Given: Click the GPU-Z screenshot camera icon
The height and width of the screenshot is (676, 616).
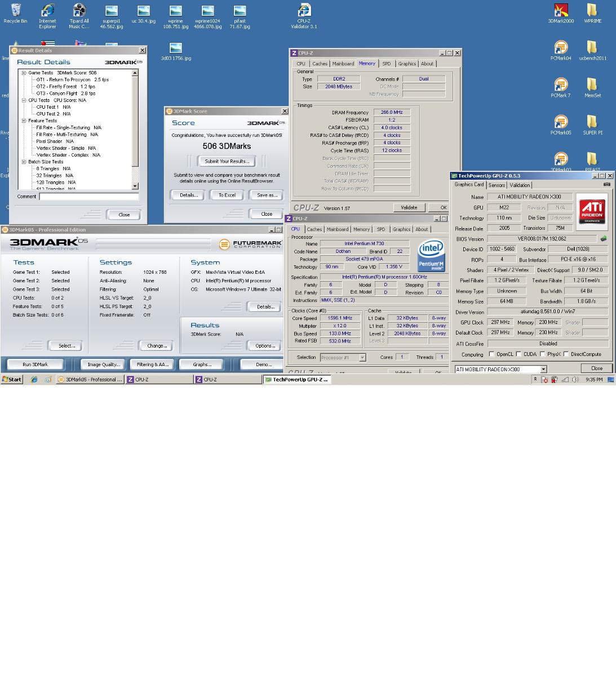Looking at the screenshot, I should tap(606, 184).
